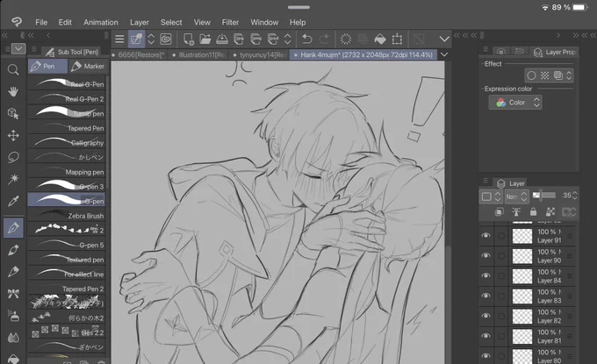This screenshot has height=364, width=597.
Task: Open the Expression color dropdown
Action: (x=515, y=103)
